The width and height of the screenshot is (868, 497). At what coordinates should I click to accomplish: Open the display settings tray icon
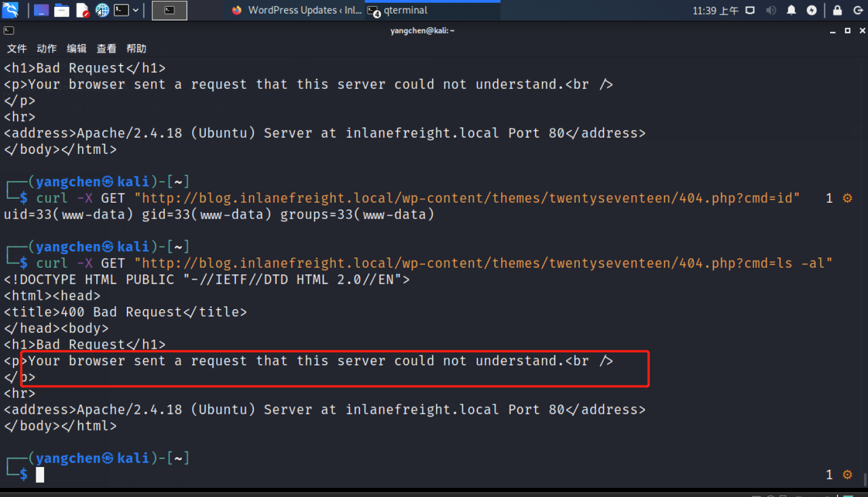(750, 10)
